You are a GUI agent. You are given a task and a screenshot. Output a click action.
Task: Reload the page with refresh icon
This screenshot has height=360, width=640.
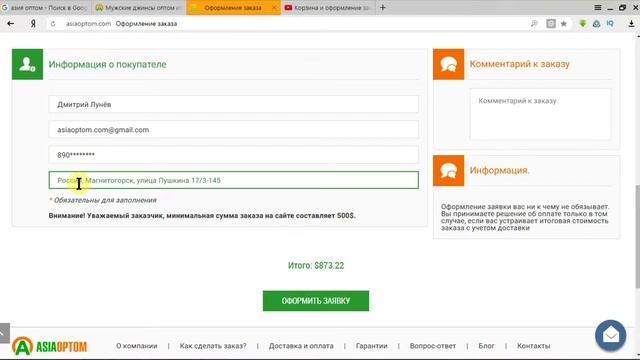[x=53, y=24]
